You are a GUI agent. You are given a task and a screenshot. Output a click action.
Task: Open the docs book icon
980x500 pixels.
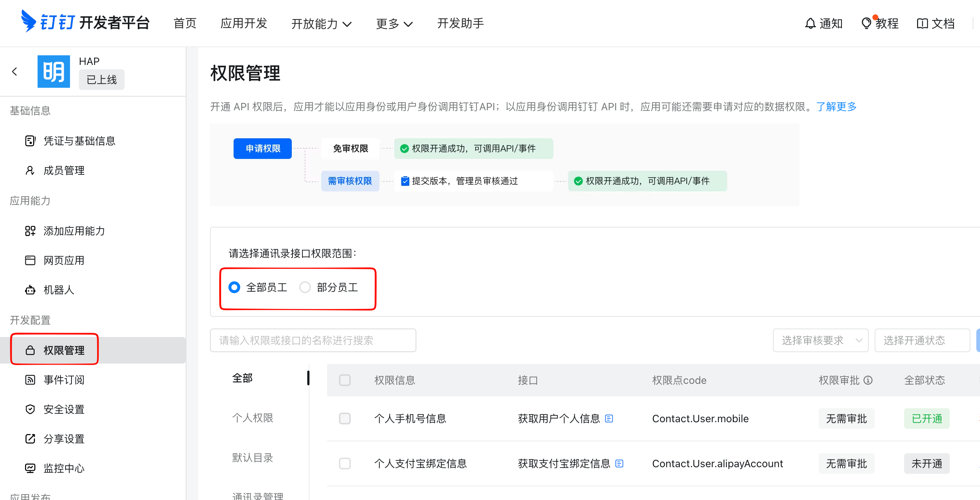click(x=922, y=24)
